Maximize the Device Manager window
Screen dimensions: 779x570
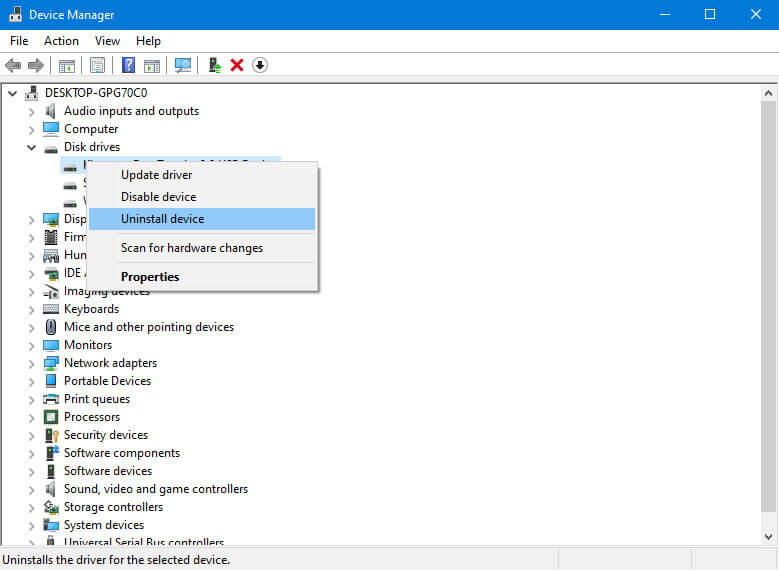710,14
